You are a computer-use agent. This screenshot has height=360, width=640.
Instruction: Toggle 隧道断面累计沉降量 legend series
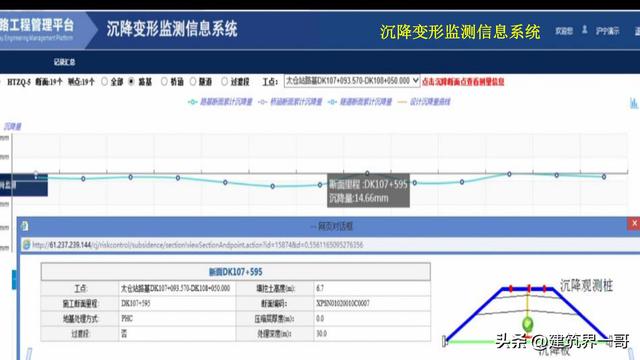pos(360,102)
